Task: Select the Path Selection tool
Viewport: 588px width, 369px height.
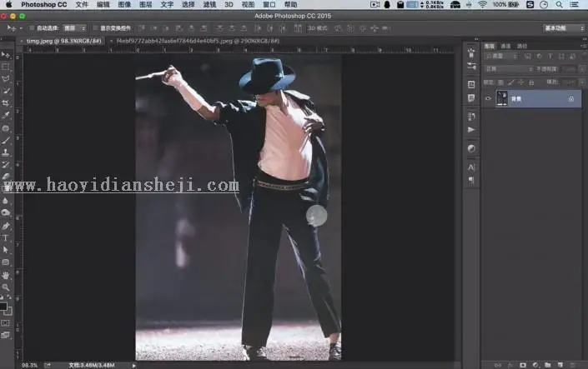Action: point(6,250)
